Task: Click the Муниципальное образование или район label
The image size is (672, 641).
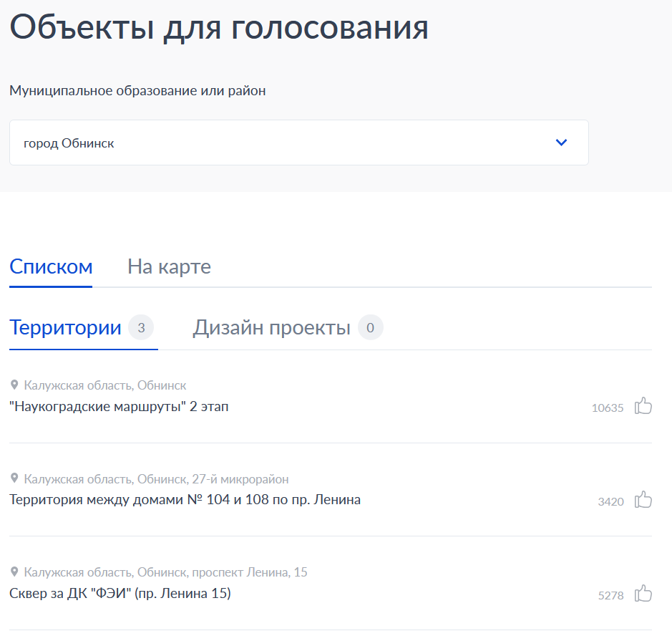Action: click(137, 91)
